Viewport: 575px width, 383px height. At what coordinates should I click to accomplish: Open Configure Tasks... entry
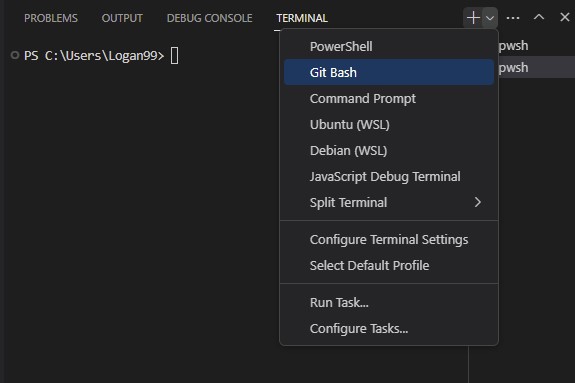coord(389,329)
